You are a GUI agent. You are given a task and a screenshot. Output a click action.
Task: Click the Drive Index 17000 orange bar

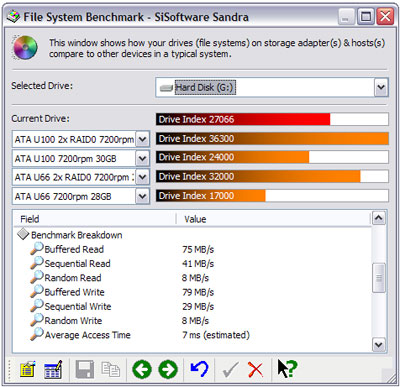tap(211, 196)
